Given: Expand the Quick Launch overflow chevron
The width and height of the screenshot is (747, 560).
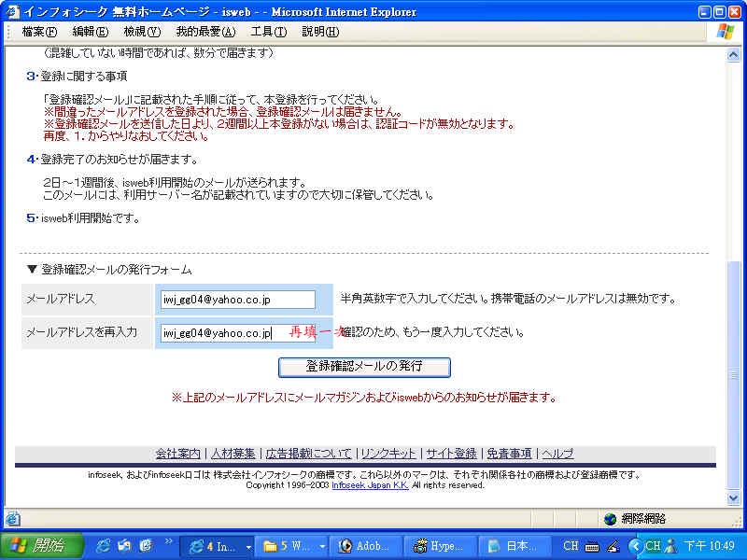Looking at the screenshot, I should pos(169,541).
